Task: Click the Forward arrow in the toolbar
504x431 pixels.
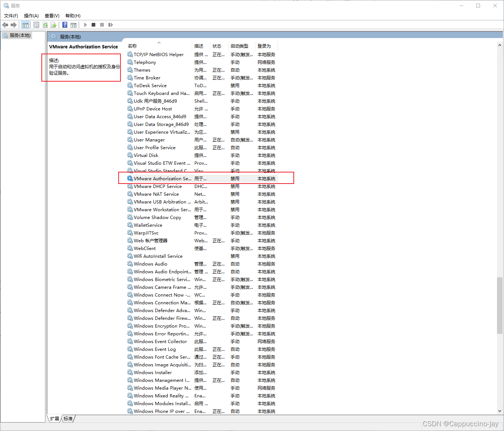Action: tap(14, 25)
